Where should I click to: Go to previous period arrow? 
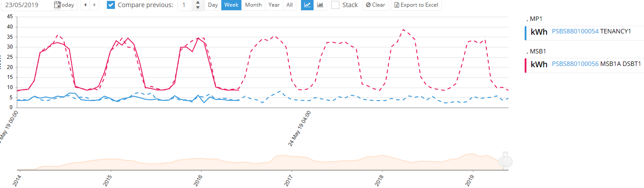[85, 5]
